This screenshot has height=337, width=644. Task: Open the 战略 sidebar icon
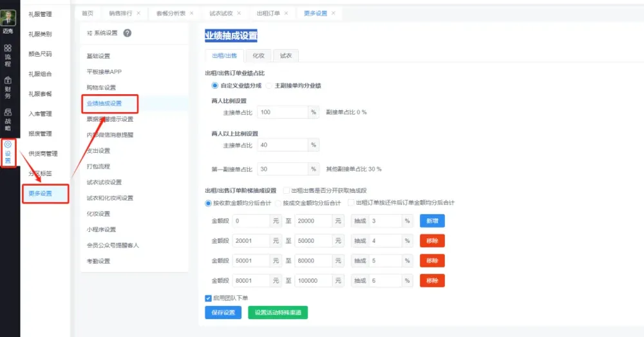(x=8, y=120)
